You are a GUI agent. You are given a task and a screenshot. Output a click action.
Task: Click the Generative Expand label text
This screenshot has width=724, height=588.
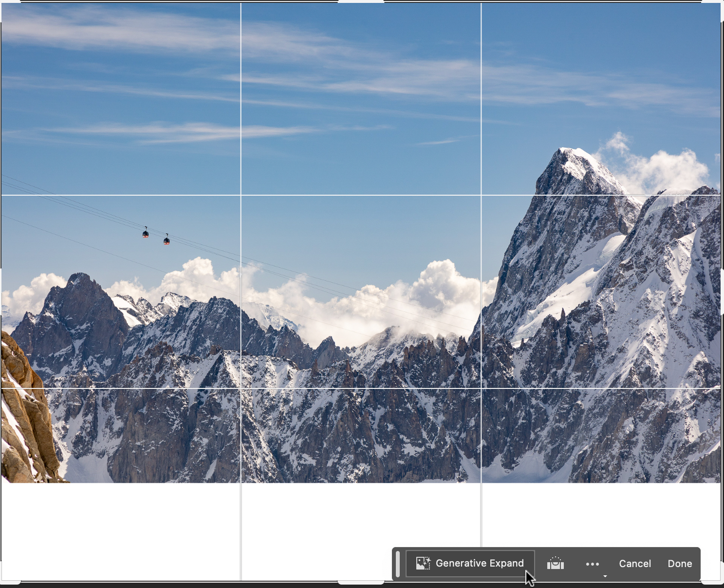click(480, 563)
